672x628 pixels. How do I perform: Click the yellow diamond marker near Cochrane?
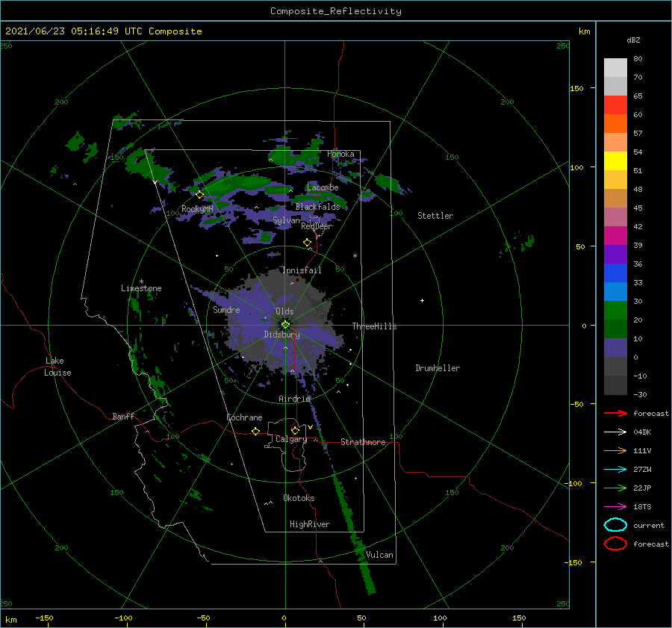255,431
